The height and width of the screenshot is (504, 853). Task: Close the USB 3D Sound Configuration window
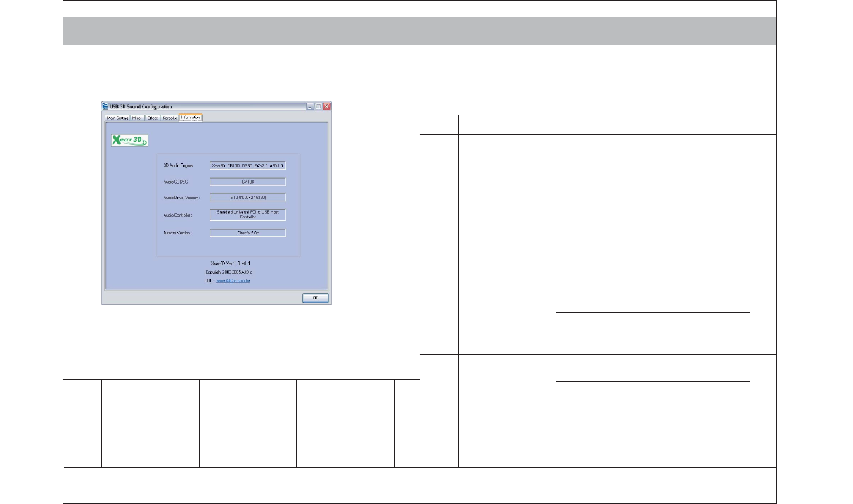(x=326, y=106)
